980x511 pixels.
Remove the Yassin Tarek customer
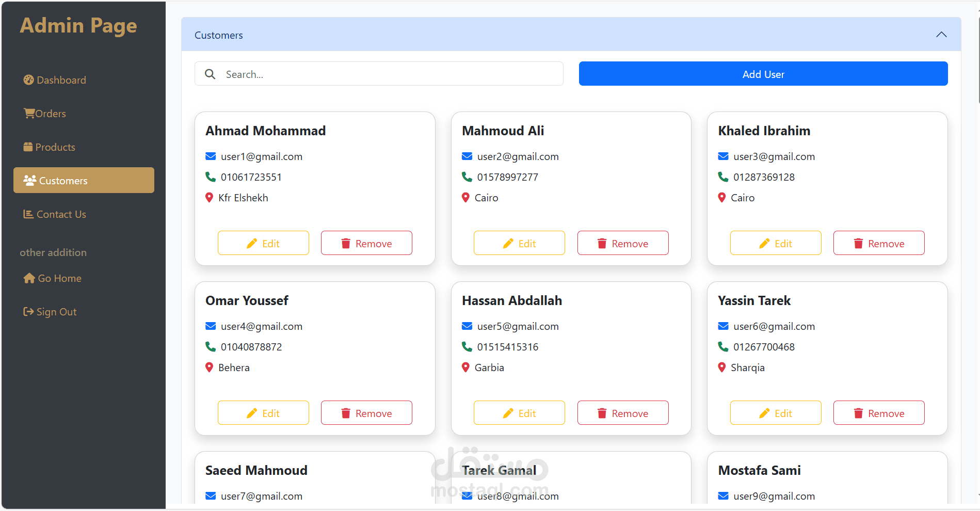coord(879,413)
